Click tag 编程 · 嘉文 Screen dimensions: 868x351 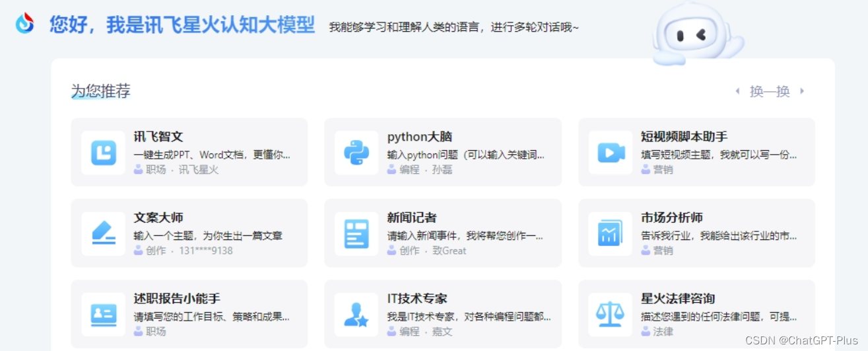[x=426, y=331]
